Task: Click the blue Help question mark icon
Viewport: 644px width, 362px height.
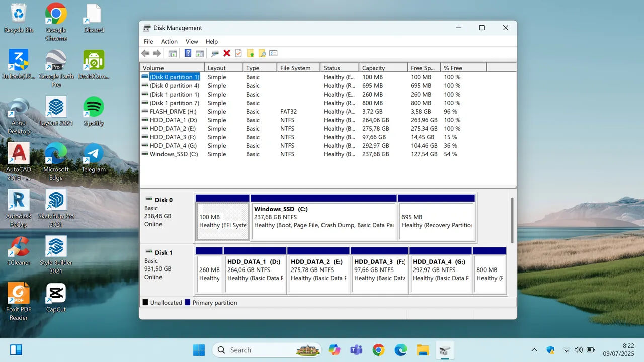Action: click(188, 53)
